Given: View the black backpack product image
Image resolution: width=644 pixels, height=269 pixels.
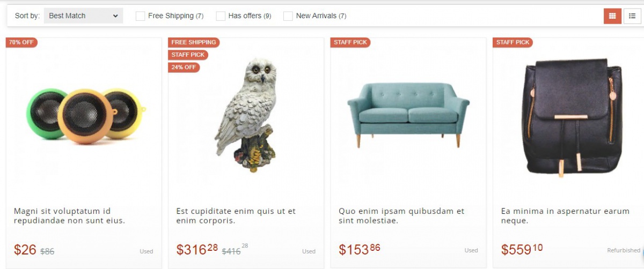Looking at the screenshot, I should tap(572, 118).
